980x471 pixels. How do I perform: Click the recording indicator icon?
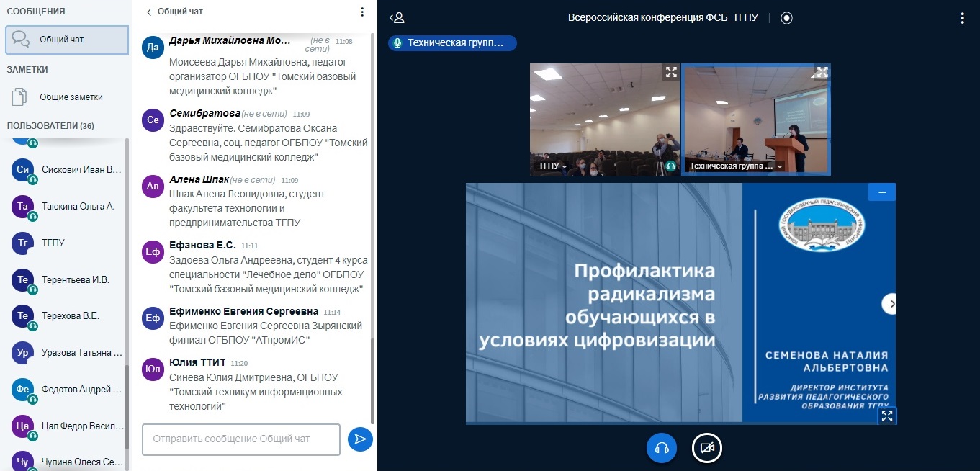click(x=786, y=18)
